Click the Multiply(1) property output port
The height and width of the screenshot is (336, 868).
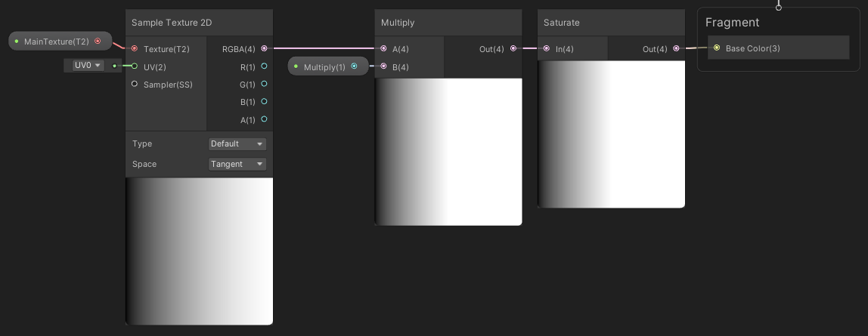(x=355, y=66)
